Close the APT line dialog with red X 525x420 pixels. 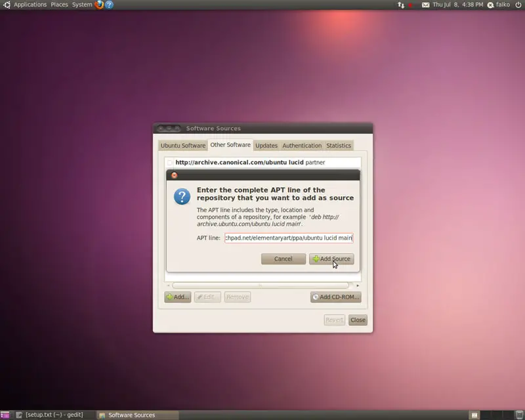pyautogui.click(x=174, y=175)
